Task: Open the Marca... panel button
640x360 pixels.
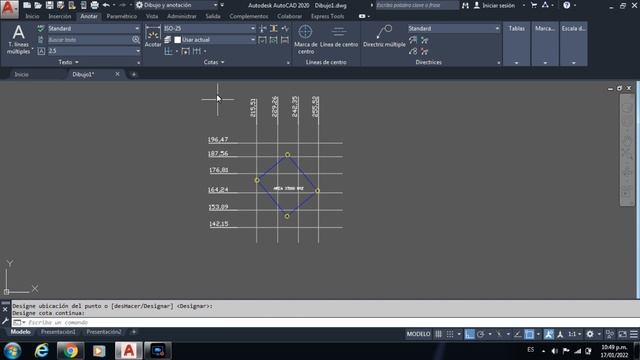Action: [x=545, y=44]
